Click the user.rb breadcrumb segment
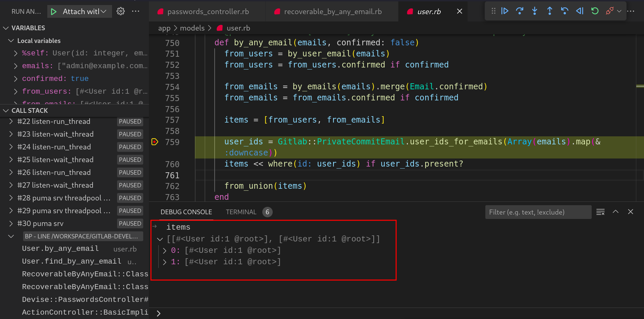644x319 pixels. pos(238,28)
